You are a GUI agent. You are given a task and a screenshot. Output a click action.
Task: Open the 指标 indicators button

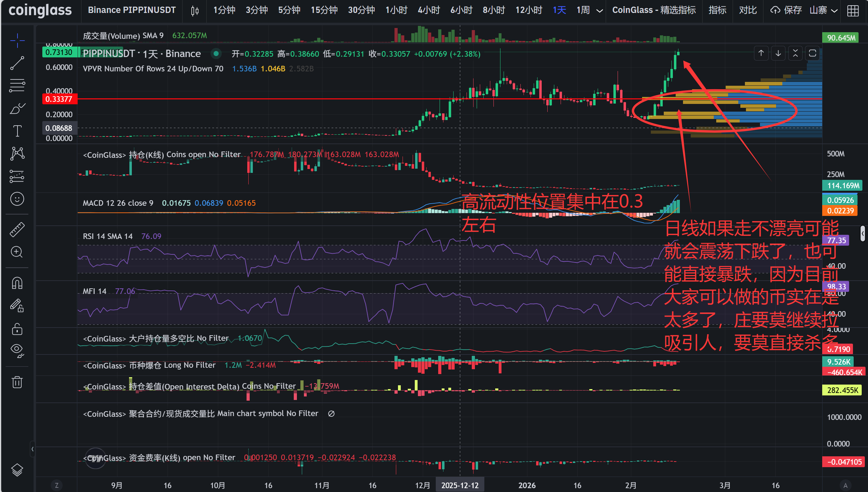coord(717,10)
